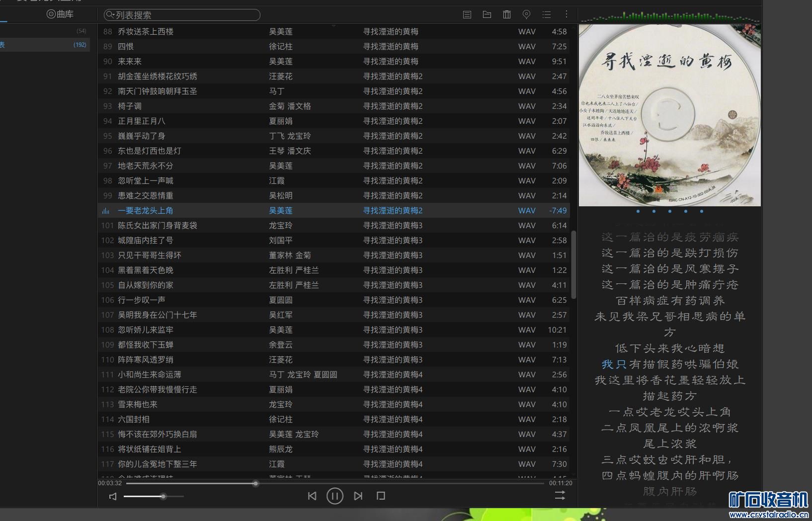Select track 90 来来来

click(333, 61)
